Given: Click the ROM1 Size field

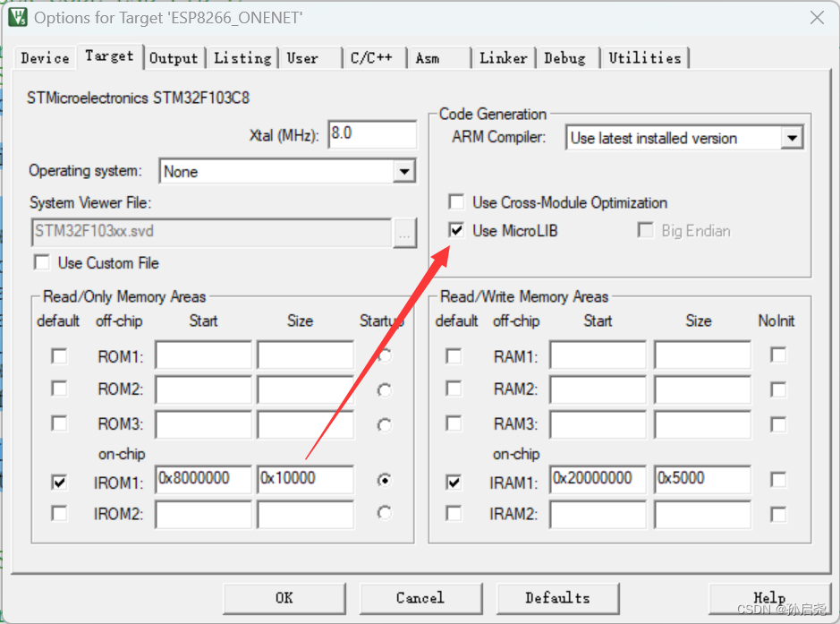Looking at the screenshot, I should (305, 355).
